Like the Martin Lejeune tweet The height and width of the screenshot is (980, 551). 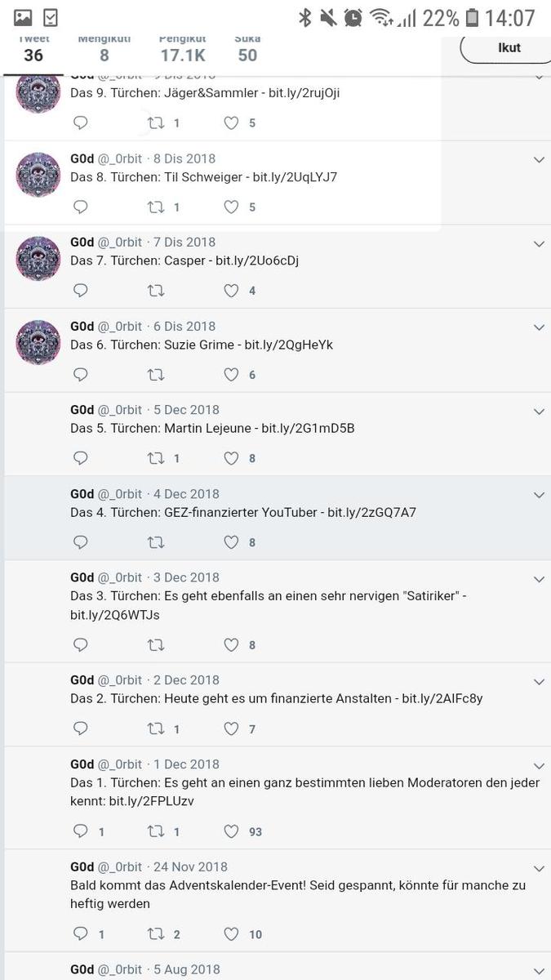point(232,458)
